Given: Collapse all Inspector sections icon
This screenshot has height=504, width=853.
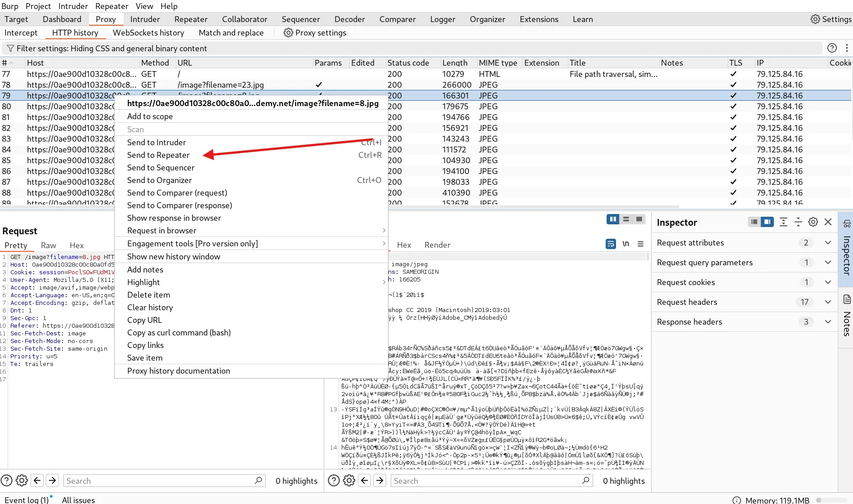Looking at the screenshot, I should [798, 222].
